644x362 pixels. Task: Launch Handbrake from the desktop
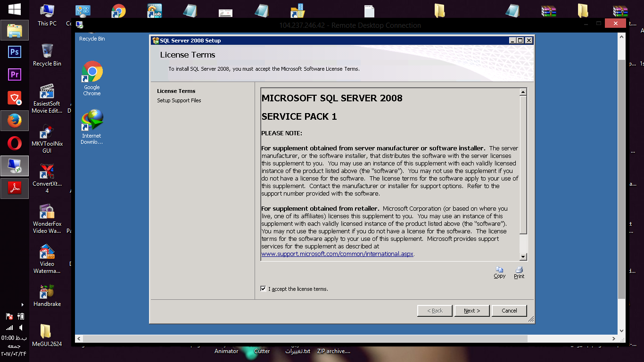click(x=47, y=296)
